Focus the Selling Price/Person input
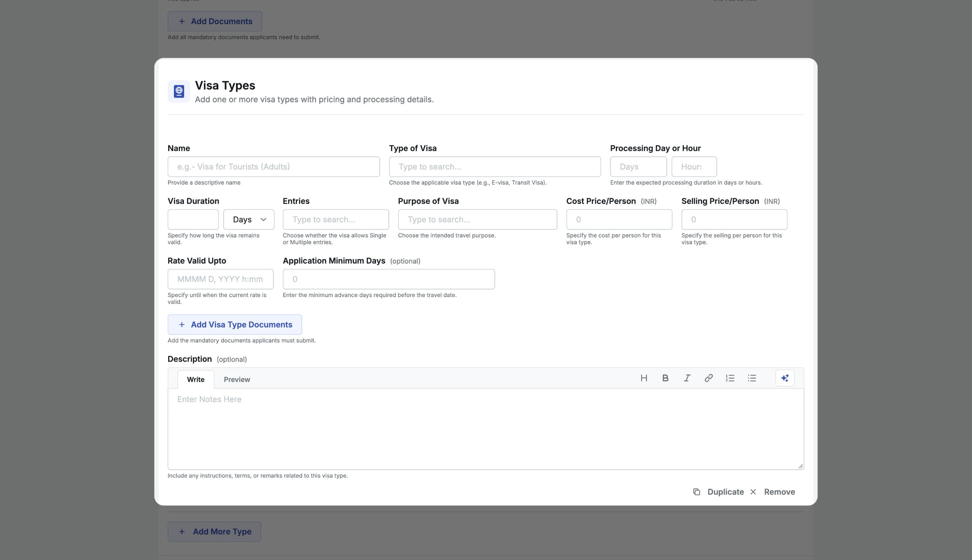 pos(734,220)
